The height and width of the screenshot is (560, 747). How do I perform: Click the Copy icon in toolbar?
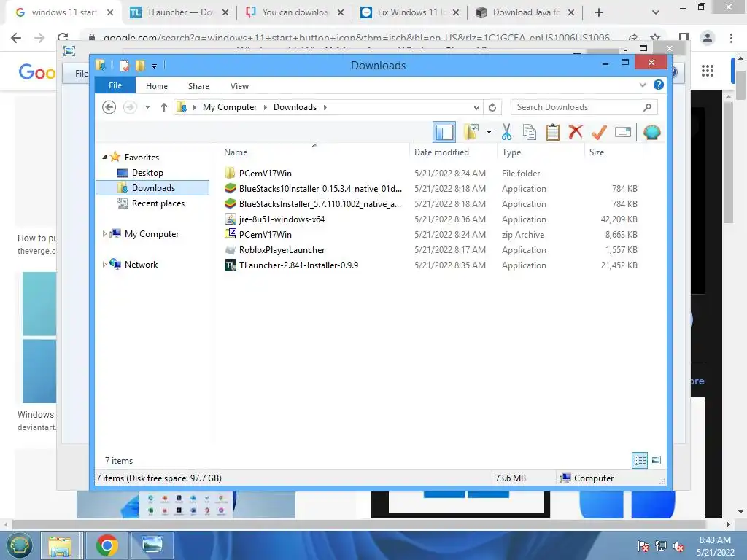click(x=530, y=132)
